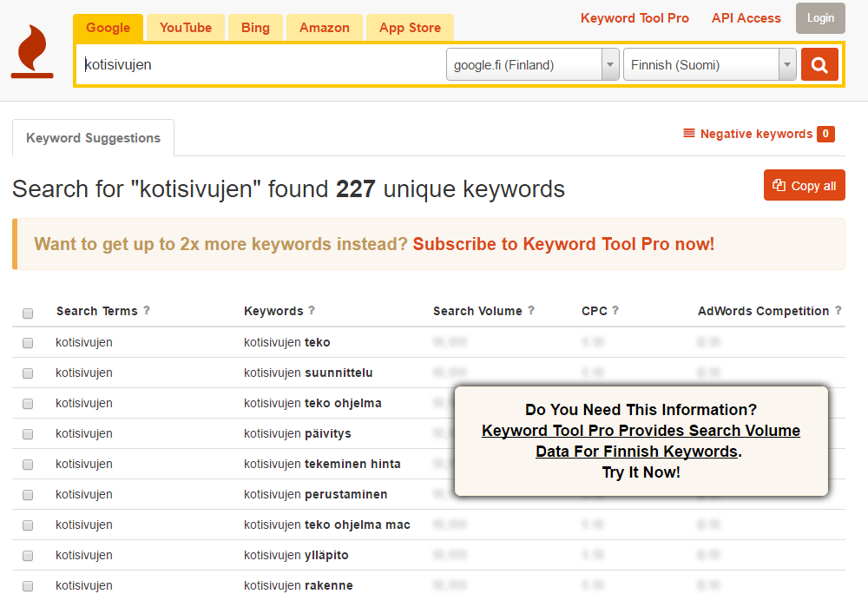Click the help icon next to Search Terms

click(147, 311)
